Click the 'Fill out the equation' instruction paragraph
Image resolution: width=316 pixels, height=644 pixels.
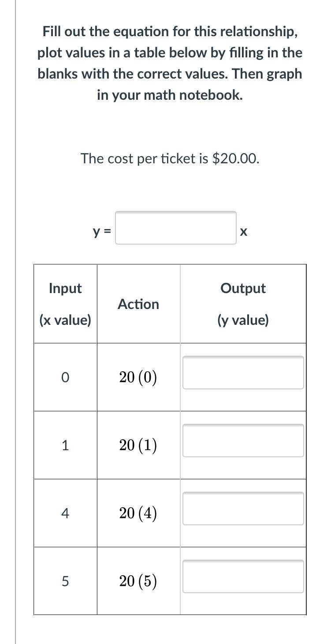point(170,63)
